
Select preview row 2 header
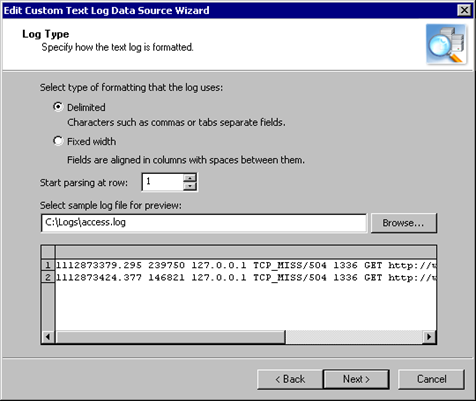click(x=48, y=277)
